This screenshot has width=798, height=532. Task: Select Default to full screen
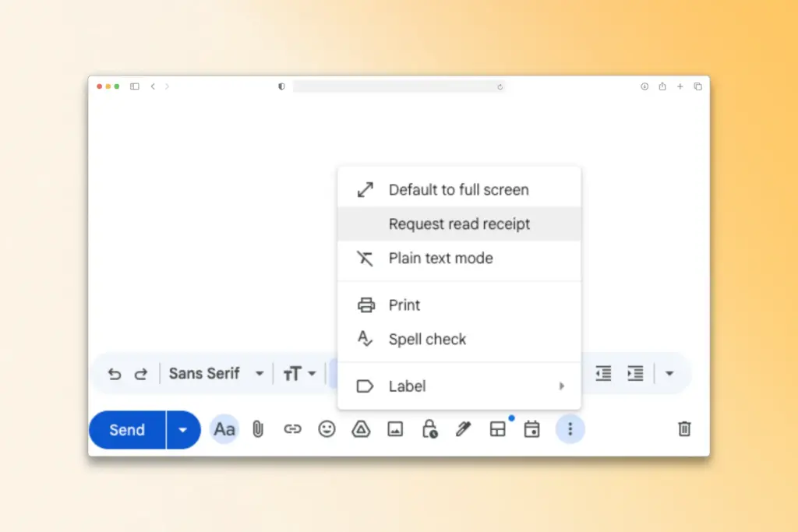(458, 190)
